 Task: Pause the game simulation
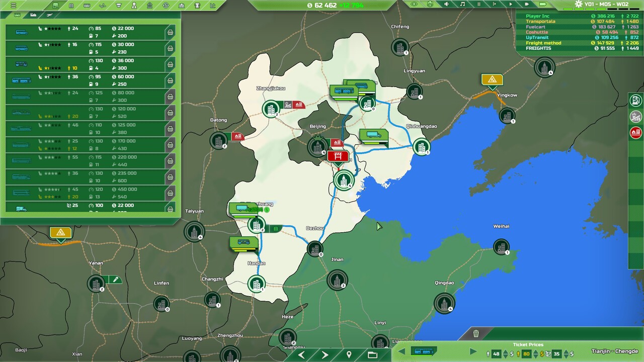click(478, 4)
